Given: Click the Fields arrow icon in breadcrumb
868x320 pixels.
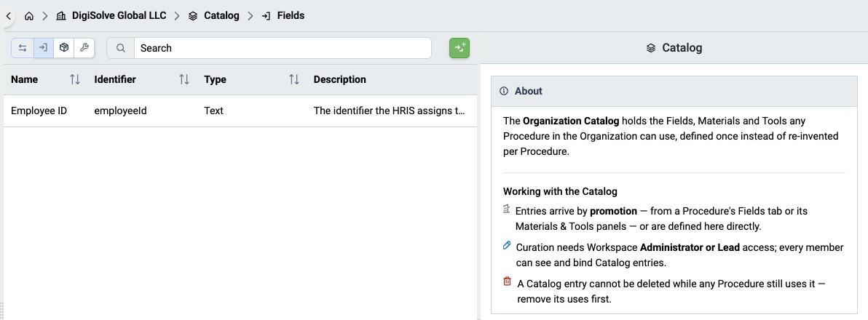Looking at the screenshot, I should pyautogui.click(x=267, y=16).
